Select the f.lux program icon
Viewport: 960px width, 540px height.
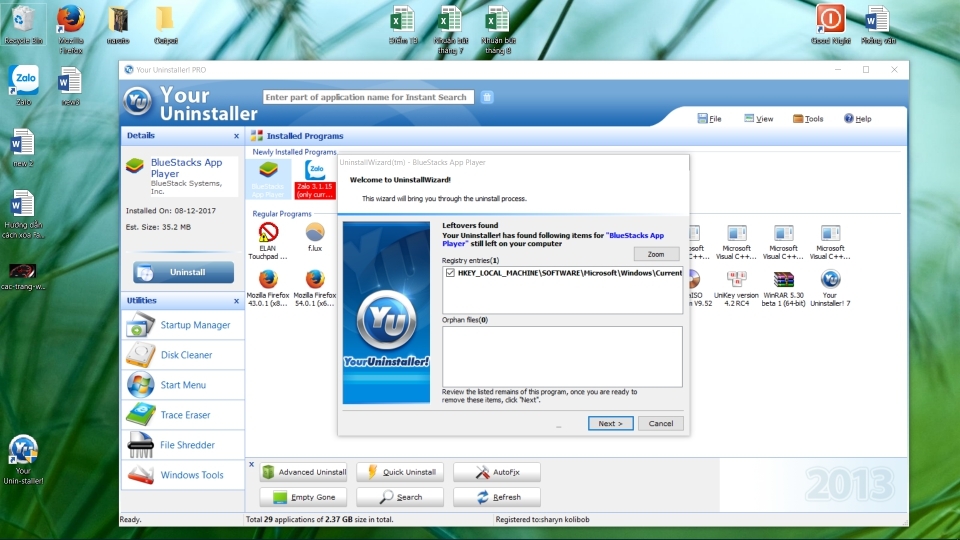tap(315, 238)
